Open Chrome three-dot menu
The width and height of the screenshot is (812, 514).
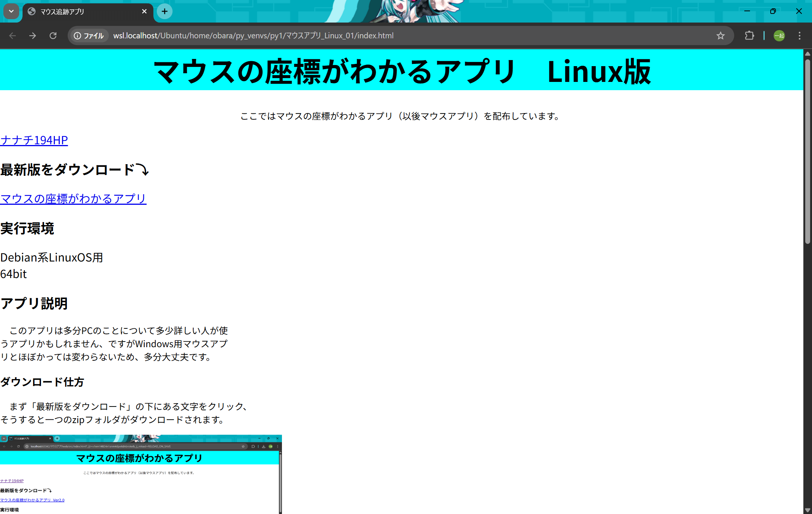800,36
